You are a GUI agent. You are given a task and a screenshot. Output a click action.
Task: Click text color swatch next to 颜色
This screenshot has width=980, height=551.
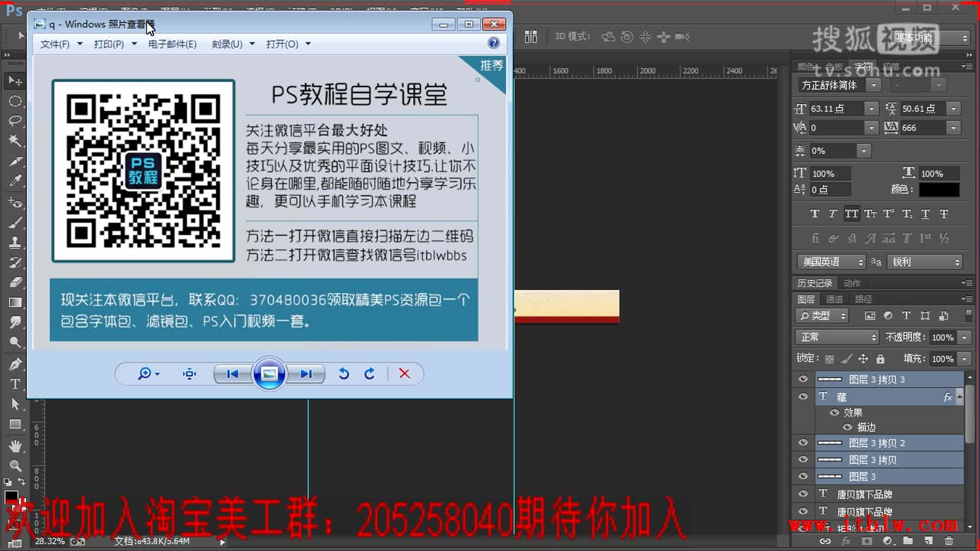[939, 189]
